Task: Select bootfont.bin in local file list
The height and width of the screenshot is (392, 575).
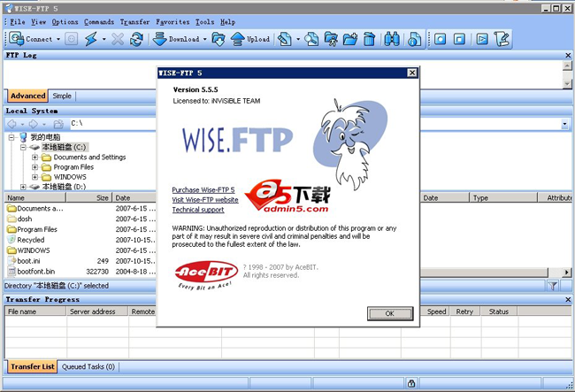Action: [x=36, y=272]
